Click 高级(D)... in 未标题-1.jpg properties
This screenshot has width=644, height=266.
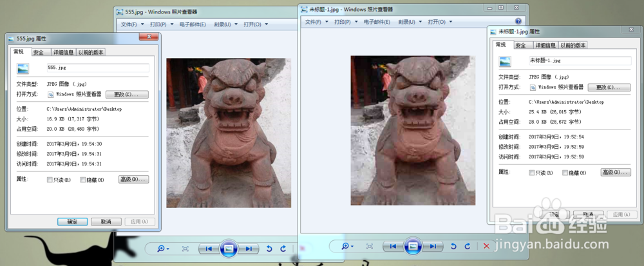[x=615, y=173]
